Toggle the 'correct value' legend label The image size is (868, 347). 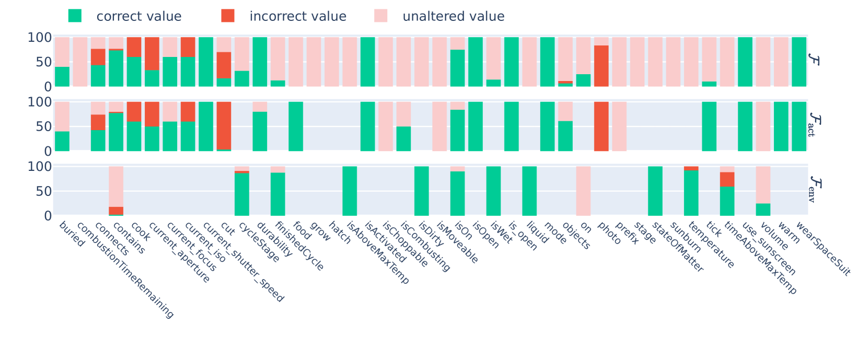coord(139,17)
